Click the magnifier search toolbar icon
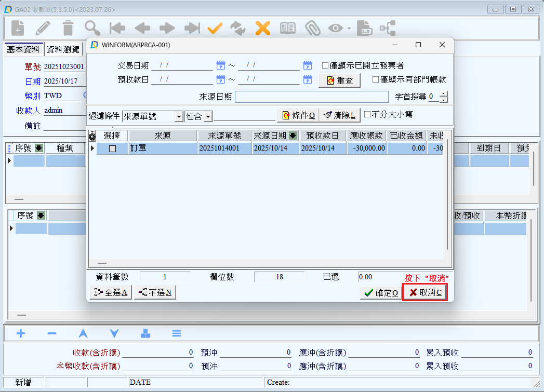 coord(92,28)
